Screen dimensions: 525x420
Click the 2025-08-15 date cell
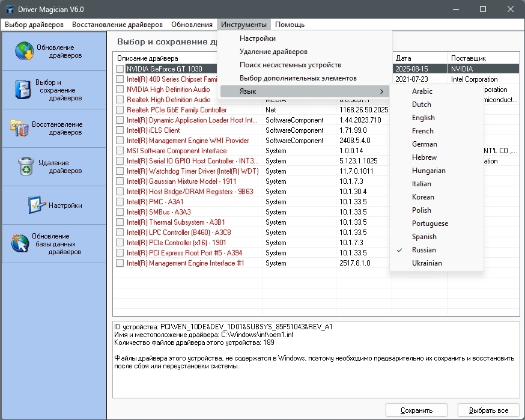[x=412, y=69]
